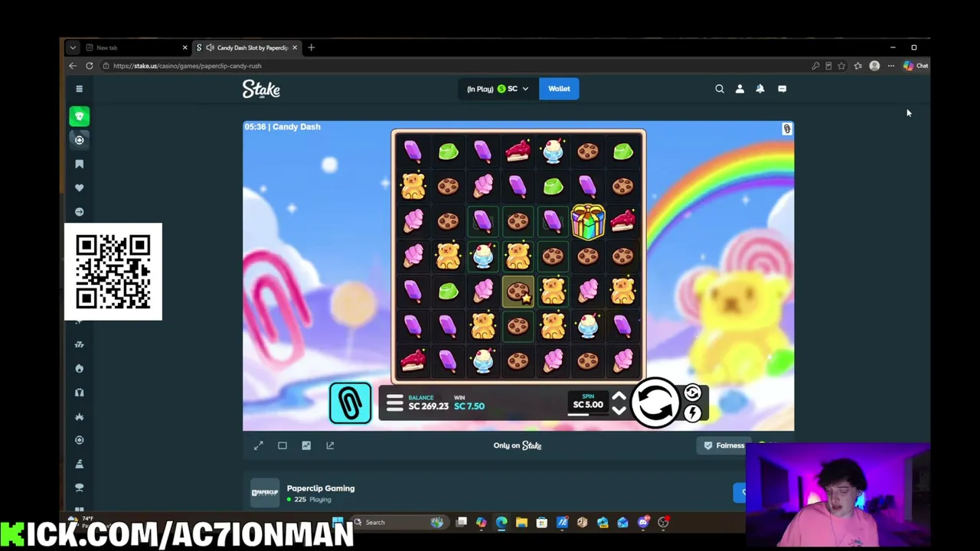
Task: Open the Candy Dash game menu
Action: tap(394, 403)
